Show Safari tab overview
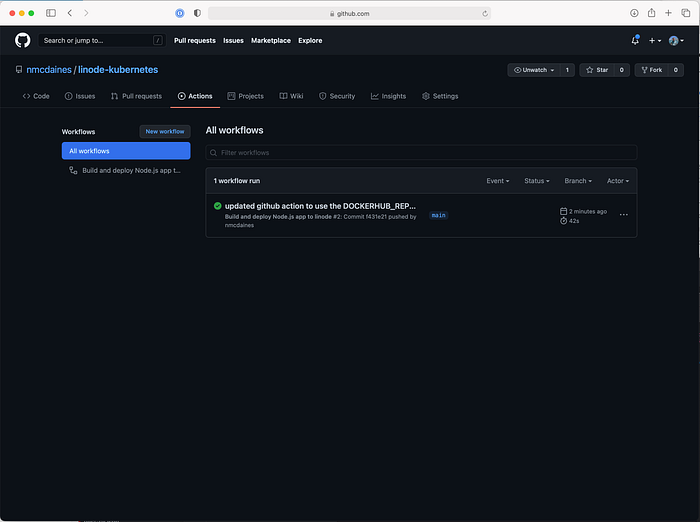 pyautogui.click(x=686, y=13)
